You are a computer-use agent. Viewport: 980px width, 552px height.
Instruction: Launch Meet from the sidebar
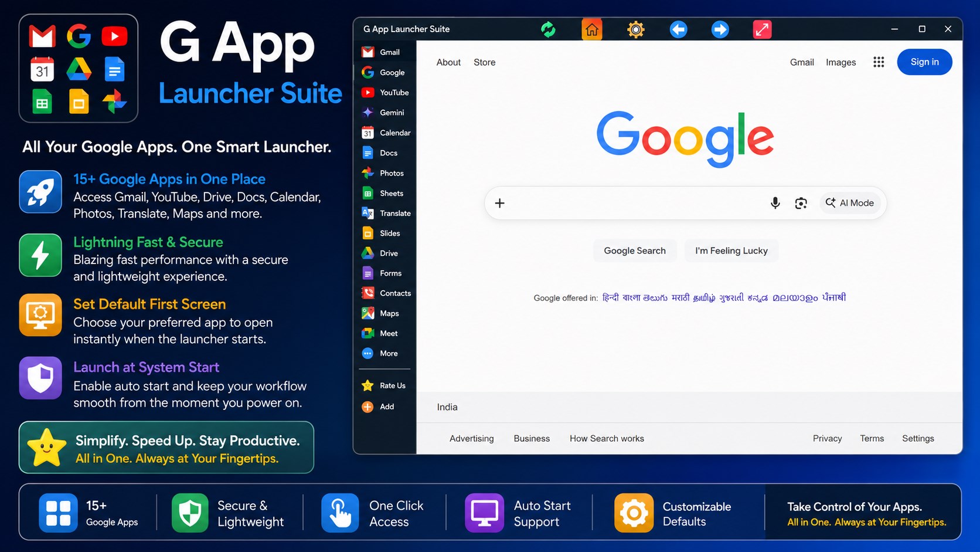pos(384,333)
